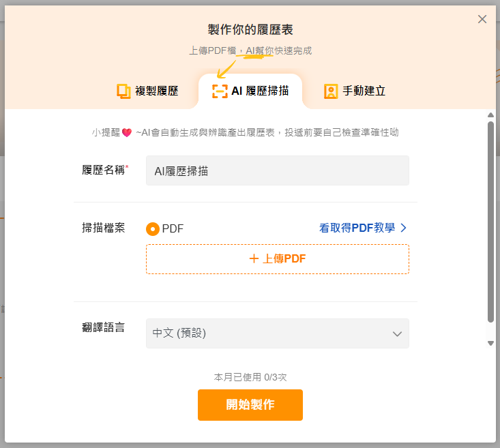Focus the 履歷名稱 text field
The height and width of the screenshot is (448, 500).
click(277, 171)
